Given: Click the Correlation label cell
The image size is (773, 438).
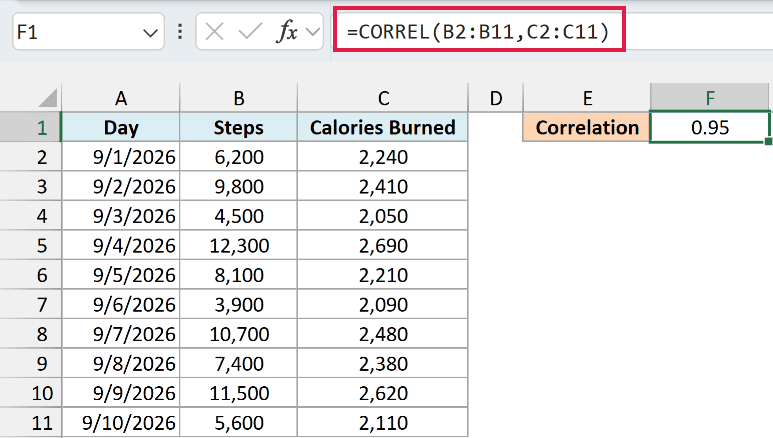Looking at the screenshot, I should pos(587,127).
